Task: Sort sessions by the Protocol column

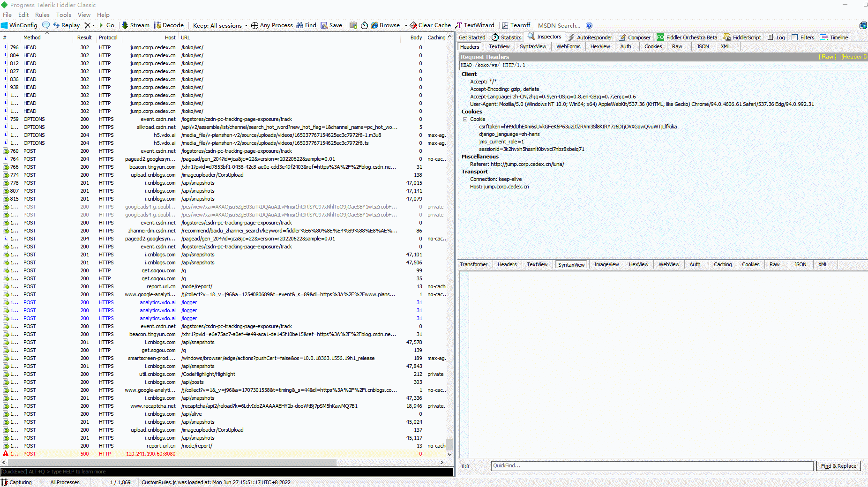Action: click(x=108, y=37)
